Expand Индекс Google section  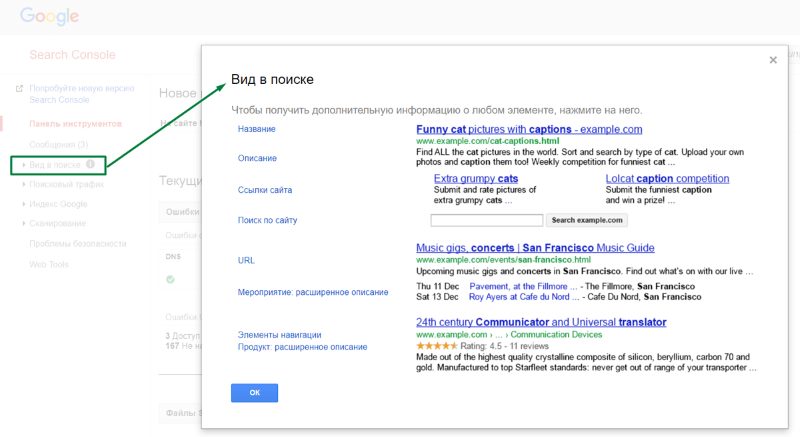pyautogui.click(x=55, y=204)
